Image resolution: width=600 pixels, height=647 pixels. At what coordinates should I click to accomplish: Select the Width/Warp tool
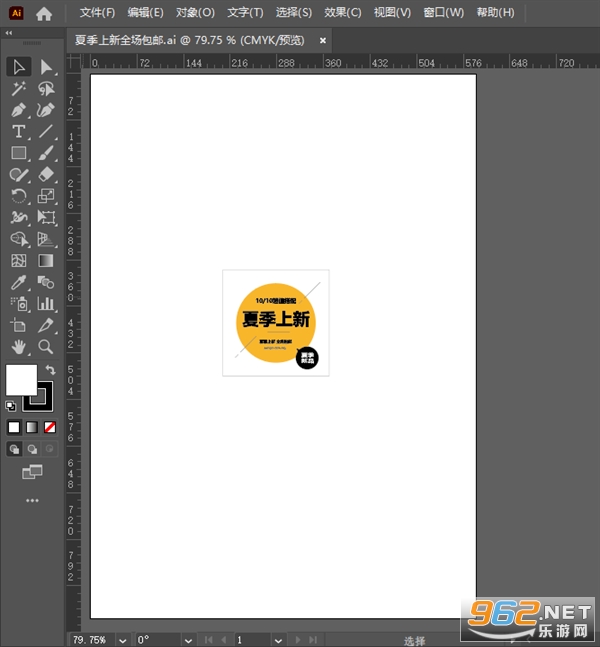19,217
